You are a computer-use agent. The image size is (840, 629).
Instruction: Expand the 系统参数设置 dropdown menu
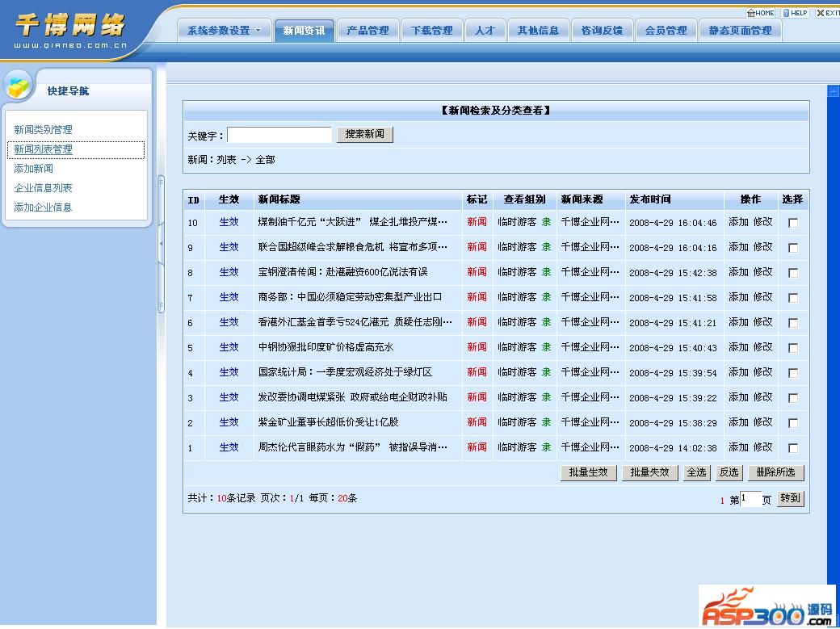point(224,31)
